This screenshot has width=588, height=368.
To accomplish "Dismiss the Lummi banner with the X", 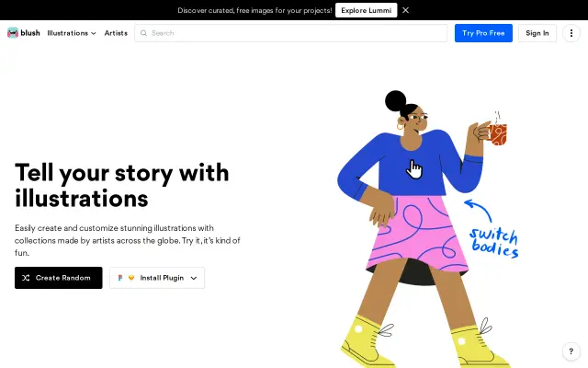I will pos(405,10).
